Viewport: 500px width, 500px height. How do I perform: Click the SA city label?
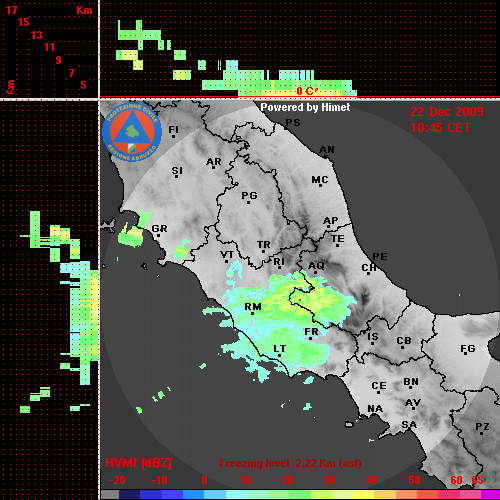click(409, 425)
